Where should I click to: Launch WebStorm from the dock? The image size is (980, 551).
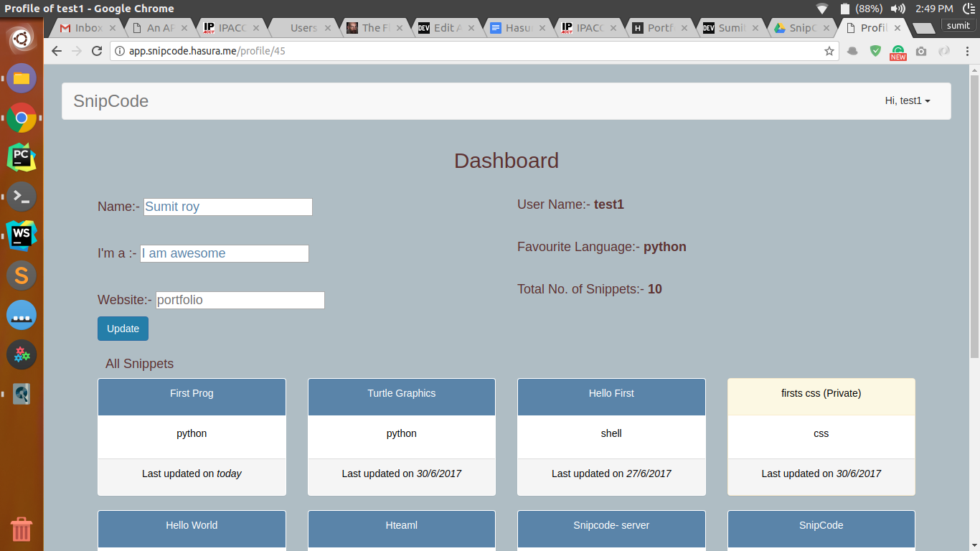tap(22, 235)
